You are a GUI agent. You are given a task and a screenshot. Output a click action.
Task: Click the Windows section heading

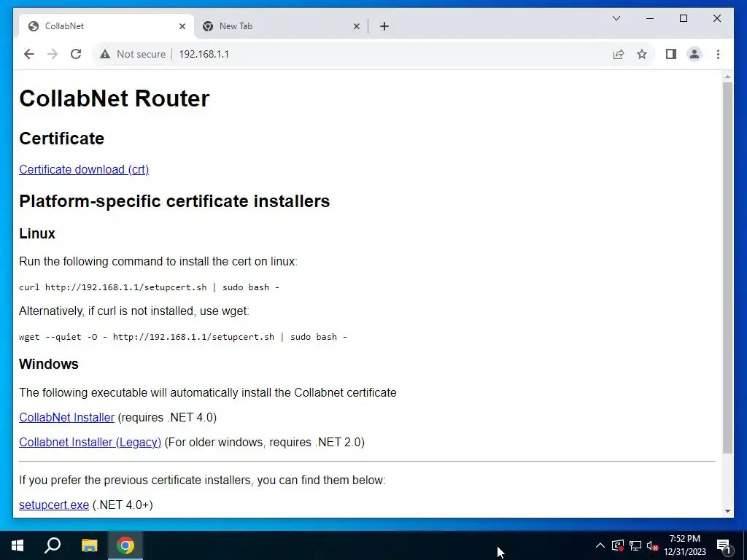tap(49, 364)
